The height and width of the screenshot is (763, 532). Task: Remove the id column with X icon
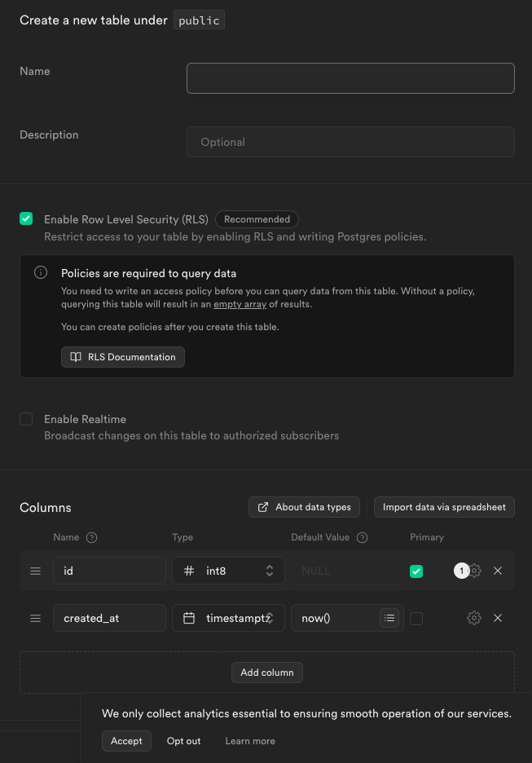click(498, 571)
